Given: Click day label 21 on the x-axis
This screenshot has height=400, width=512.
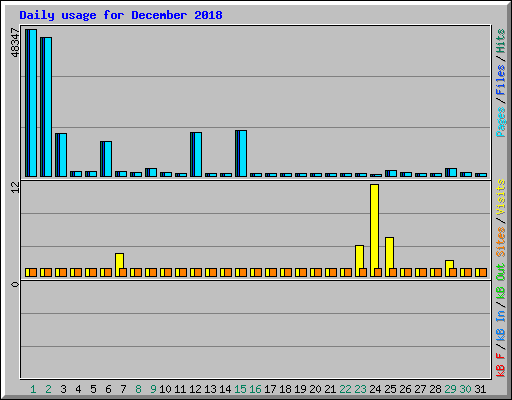Looking at the screenshot, I should (330, 389).
